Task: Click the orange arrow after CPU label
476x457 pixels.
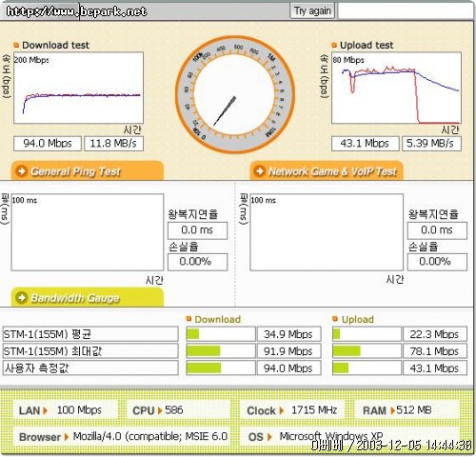Action: (160, 410)
